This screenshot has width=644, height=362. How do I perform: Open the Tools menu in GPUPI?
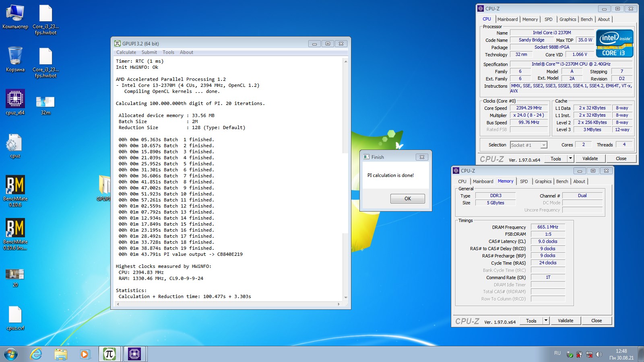pos(168,52)
